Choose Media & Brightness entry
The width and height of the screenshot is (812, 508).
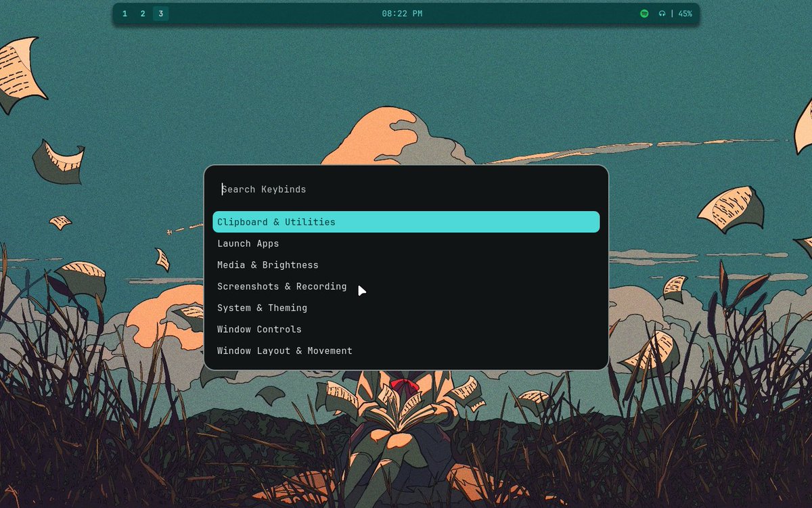tap(406, 265)
